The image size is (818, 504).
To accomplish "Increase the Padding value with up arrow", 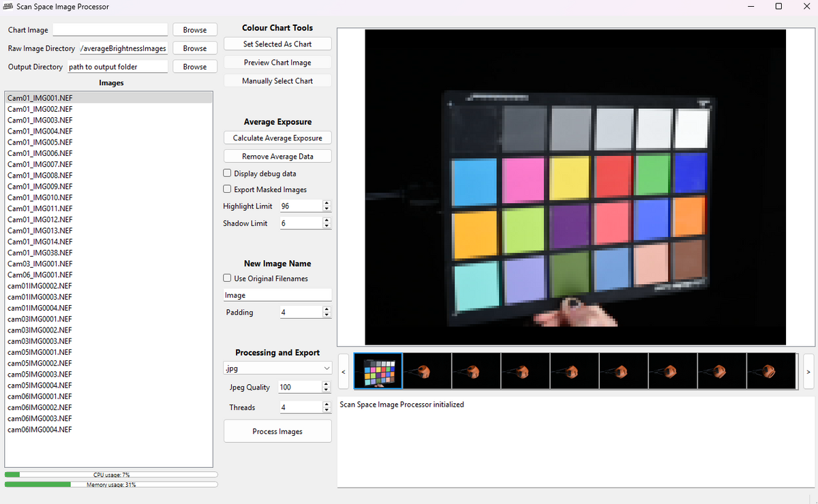I will [327, 309].
